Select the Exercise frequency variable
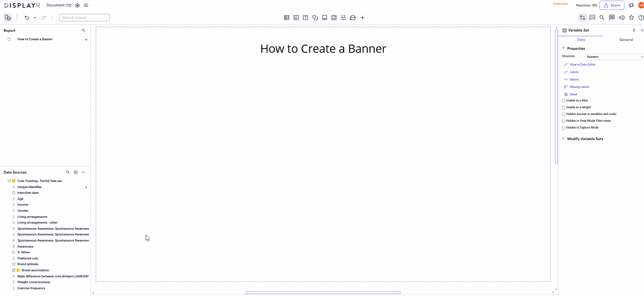The width and height of the screenshot is (644, 296). tap(31, 288)
